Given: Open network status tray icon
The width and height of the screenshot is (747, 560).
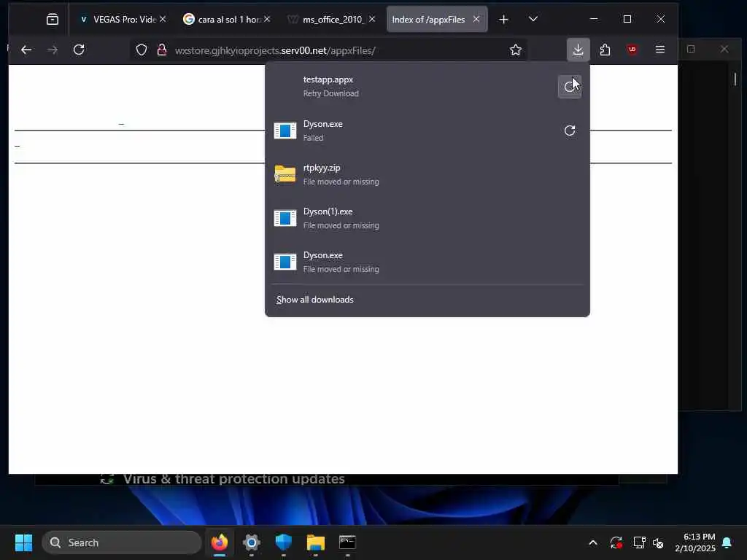Looking at the screenshot, I should point(639,542).
